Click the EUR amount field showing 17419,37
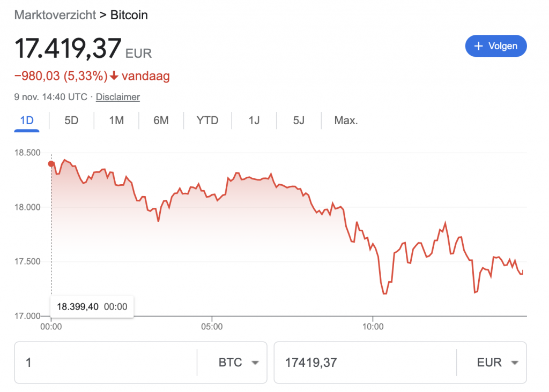The width and height of the screenshot is (549, 392). [365, 363]
